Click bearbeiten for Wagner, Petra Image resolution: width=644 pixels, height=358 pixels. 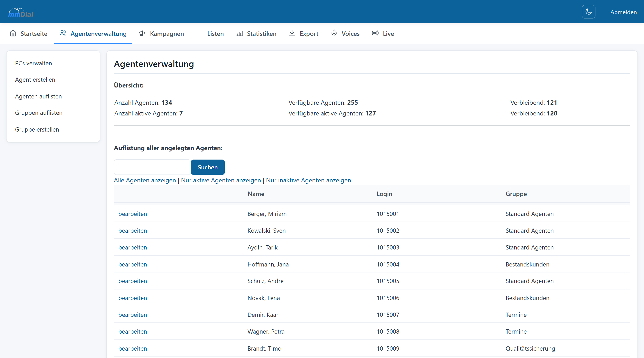pos(133,331)
